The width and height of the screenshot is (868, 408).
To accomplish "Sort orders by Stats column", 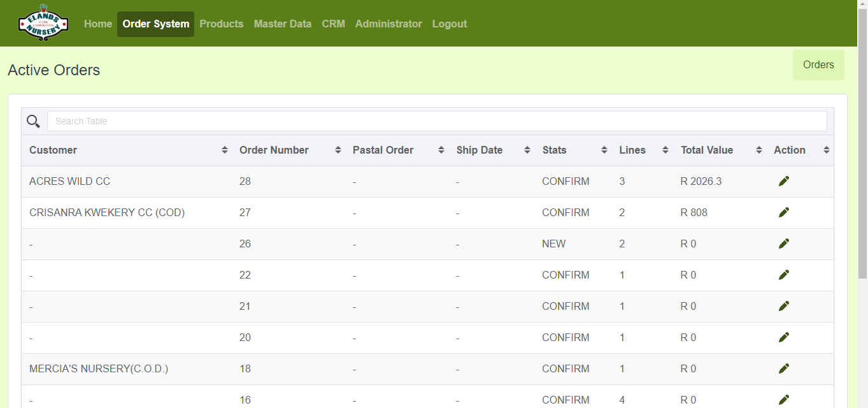I will click(x=604, y=150).
